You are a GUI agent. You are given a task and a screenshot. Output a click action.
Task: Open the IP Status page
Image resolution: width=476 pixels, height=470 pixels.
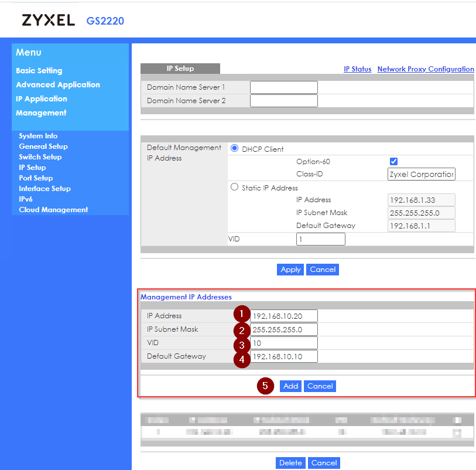pyautogui.click(x=357, y=69)
